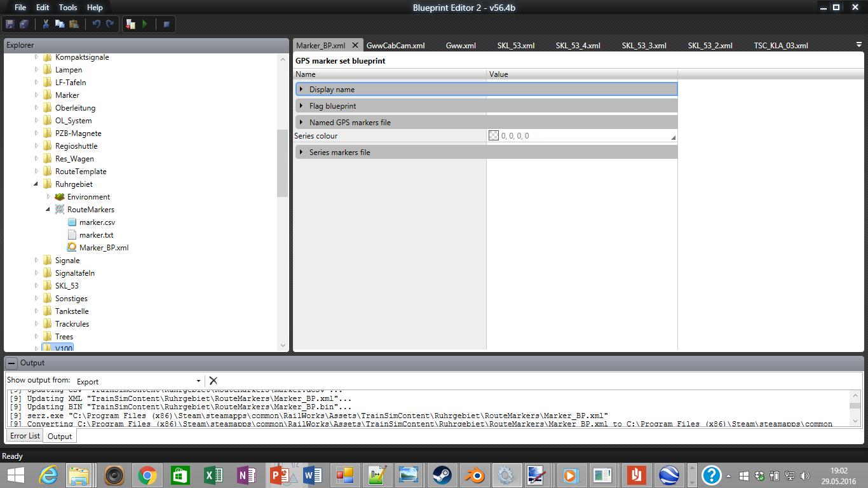Click the Export blueprint icon
Screen dimensions: 868x488
click(131, 24)
